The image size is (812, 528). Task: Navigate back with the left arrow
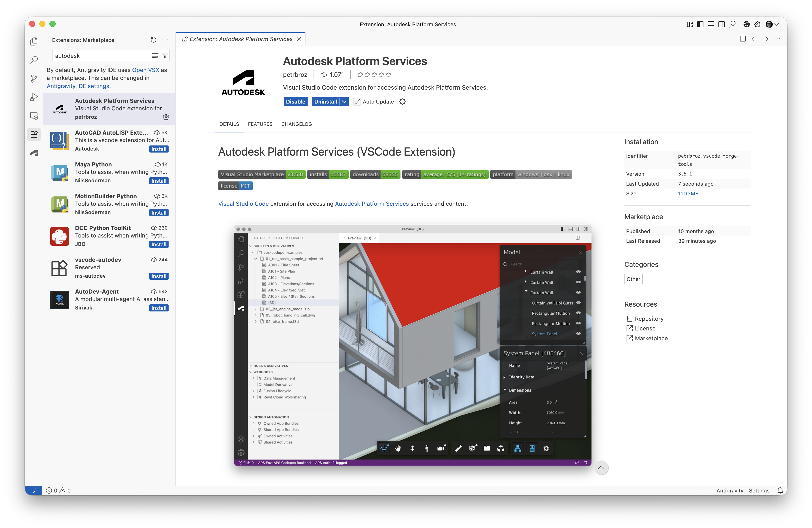(754, 39)
